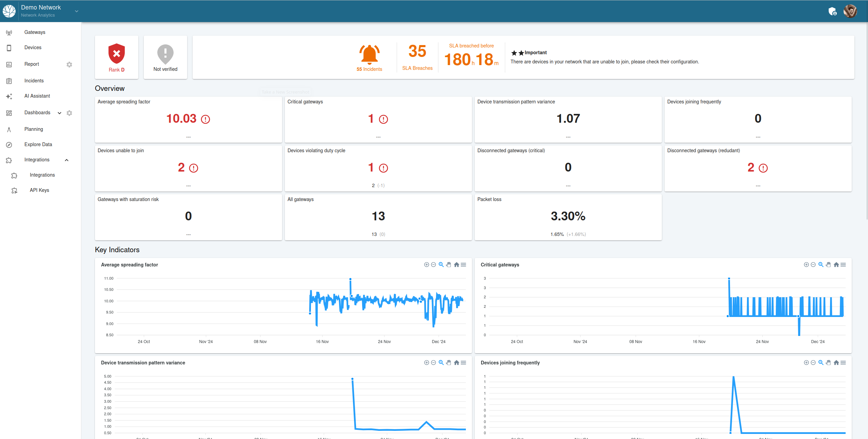868x439 pixels.
Task: Click shield icon in top header
Action: point(832,12)
